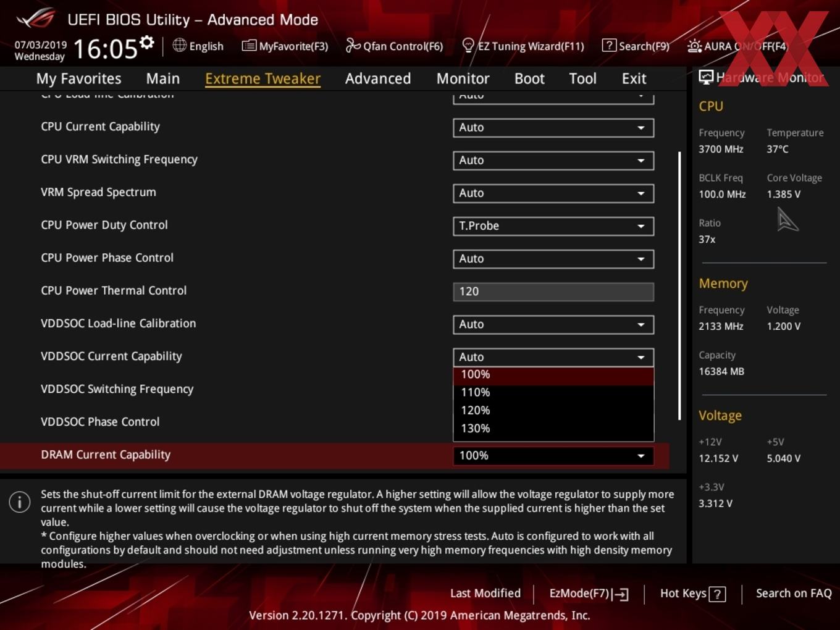Click CPU temperature 37°C value
This screenshot has width=840, height=630.
[778, 149]
